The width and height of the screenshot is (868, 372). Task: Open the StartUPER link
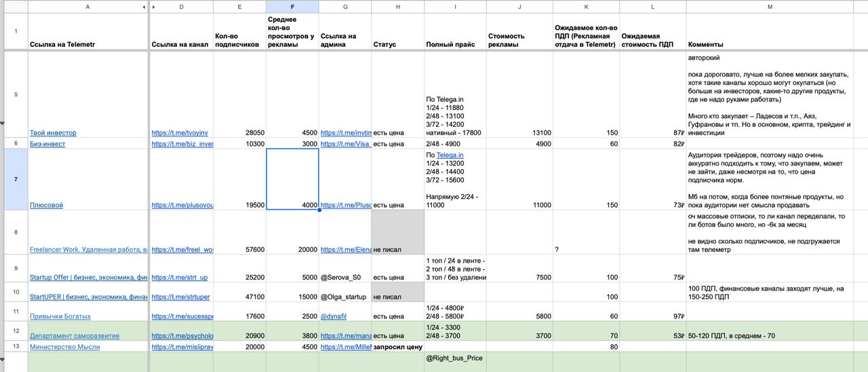coord(88,297)
